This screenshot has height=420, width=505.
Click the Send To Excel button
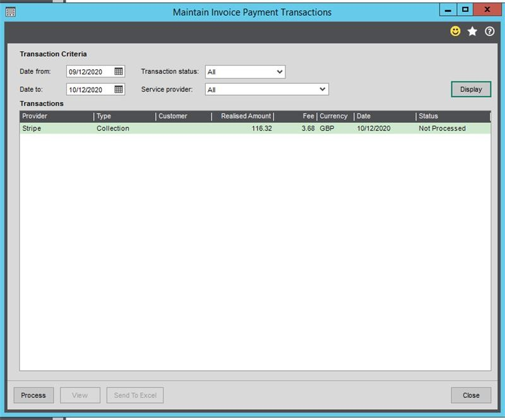tap(135, 395)
